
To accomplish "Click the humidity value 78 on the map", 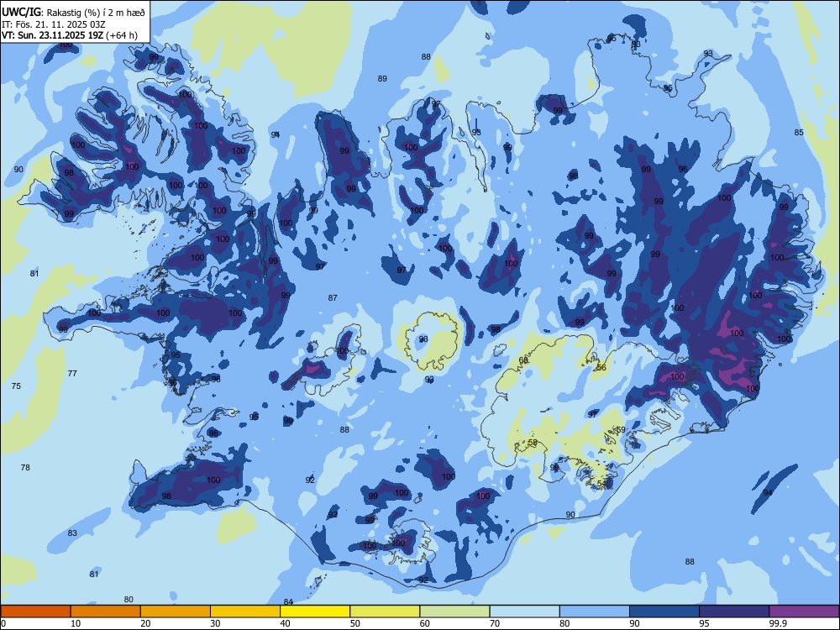I will click(25, 467).
